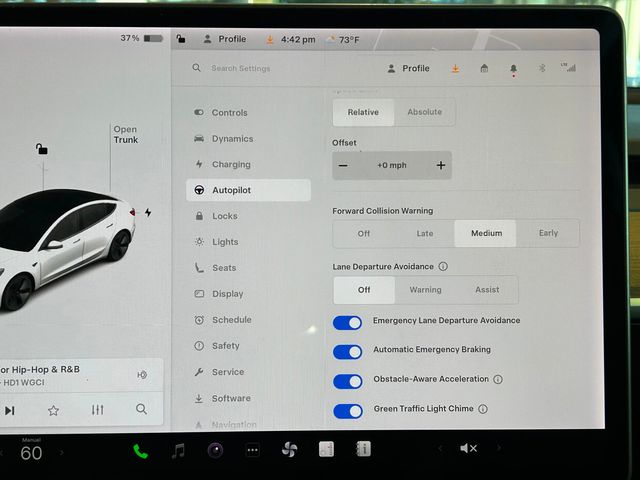Open the Service settings menu
This screenshot has height=480, width=640.
[x=219, y=372]
